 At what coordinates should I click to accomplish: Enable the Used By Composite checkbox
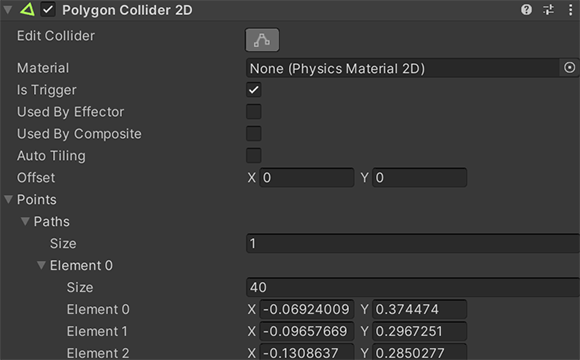tap(254, 134)
